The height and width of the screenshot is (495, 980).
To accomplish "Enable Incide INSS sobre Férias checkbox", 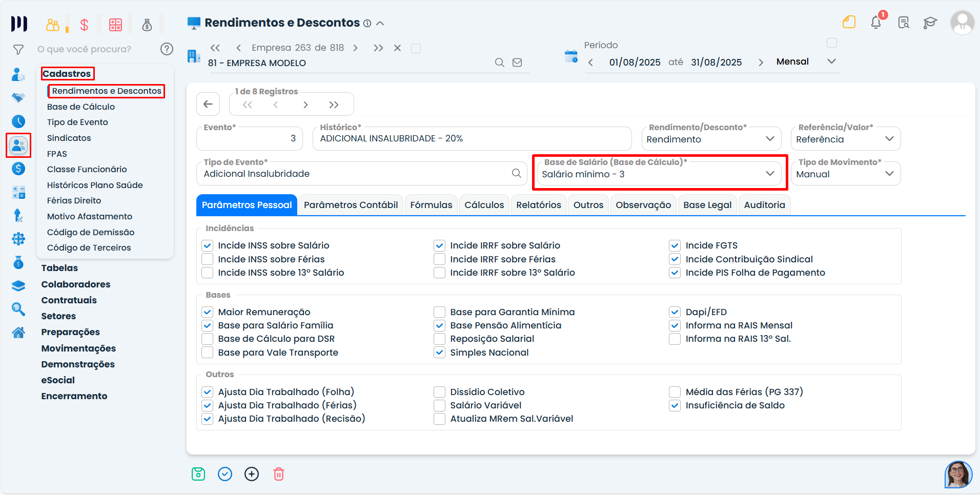I will coord(208,259).
